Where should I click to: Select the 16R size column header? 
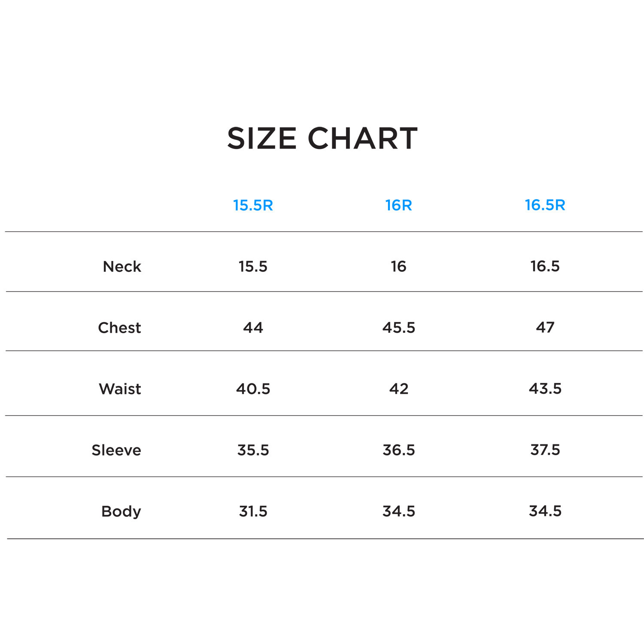click(x=398, y=205)
